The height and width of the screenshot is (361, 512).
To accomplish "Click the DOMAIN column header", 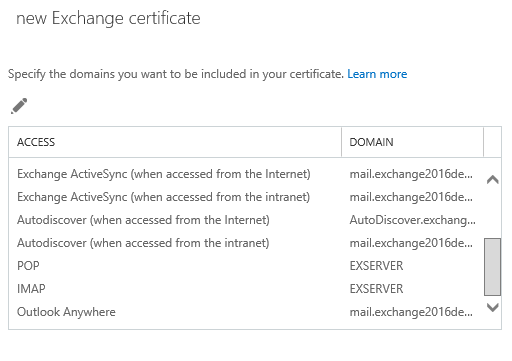I will [412, 142].
